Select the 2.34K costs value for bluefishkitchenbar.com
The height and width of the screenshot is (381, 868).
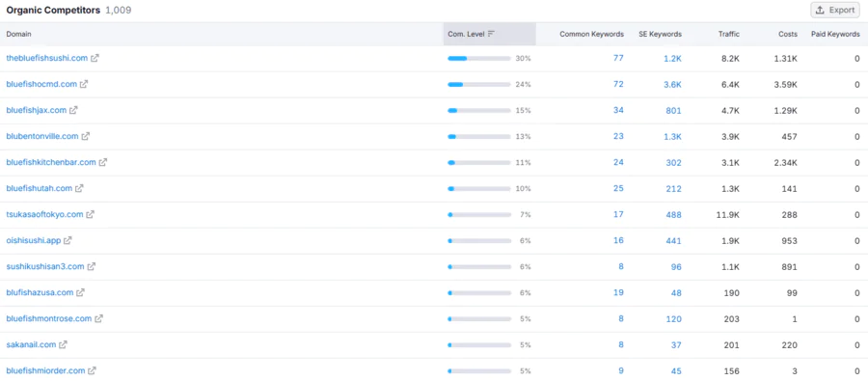click(785, 162)
